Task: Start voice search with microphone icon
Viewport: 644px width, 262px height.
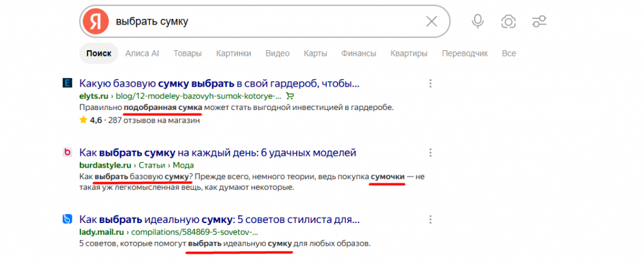Action: 477,21
